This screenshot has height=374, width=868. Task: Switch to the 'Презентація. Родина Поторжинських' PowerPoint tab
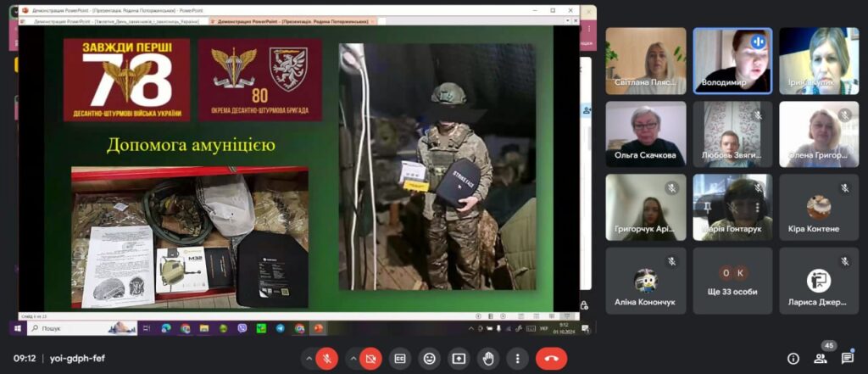[x=292, y=21]
